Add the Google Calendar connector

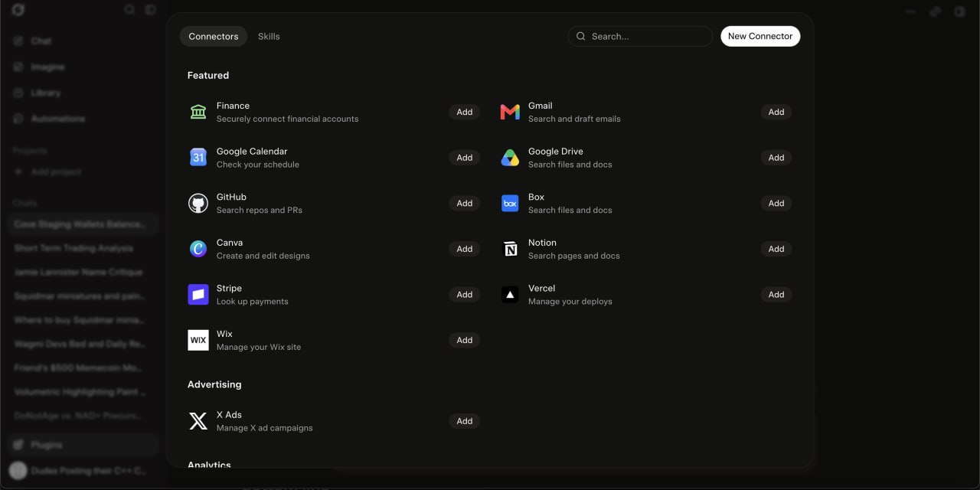[465, 158]
